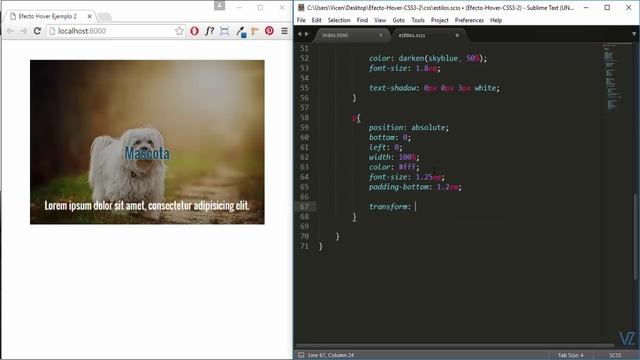Open Sublime Text Edit menu
The width and height of the screenshot is (640, 360).
316,20
